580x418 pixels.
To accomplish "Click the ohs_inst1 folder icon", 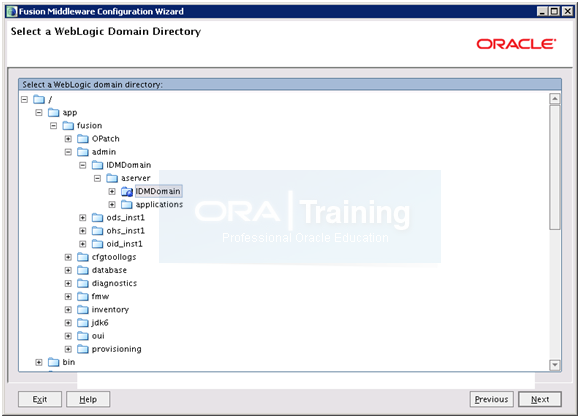I will [97, 231].
